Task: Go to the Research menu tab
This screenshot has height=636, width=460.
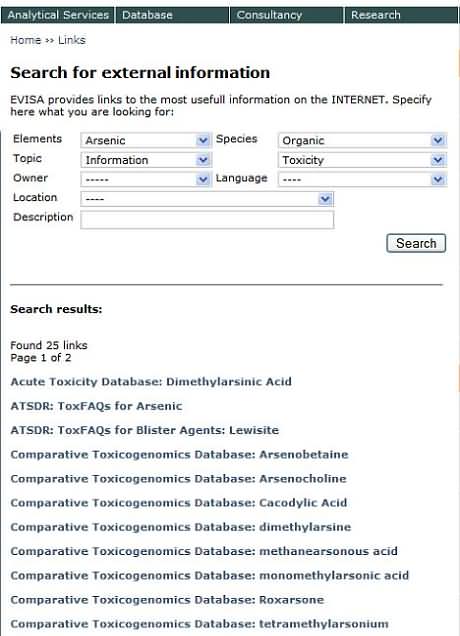Action: pyautogui.click(x=401, y=15)
